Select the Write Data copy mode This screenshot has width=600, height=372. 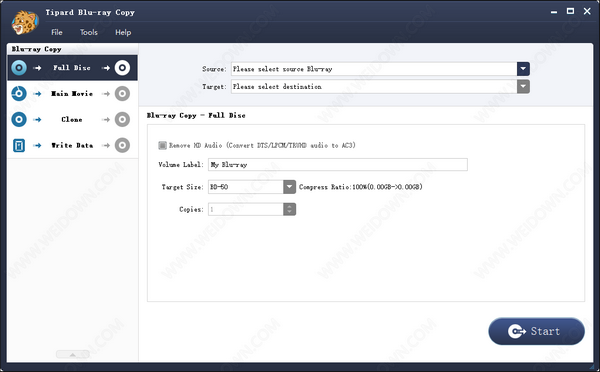72,145
